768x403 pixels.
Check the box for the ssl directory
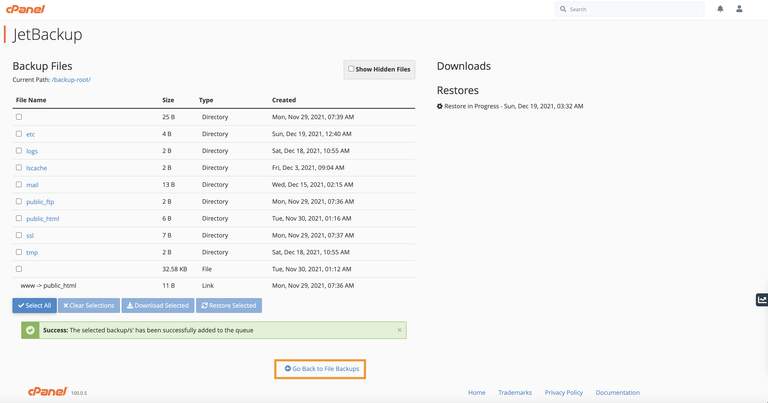click(x=19, y=235)
